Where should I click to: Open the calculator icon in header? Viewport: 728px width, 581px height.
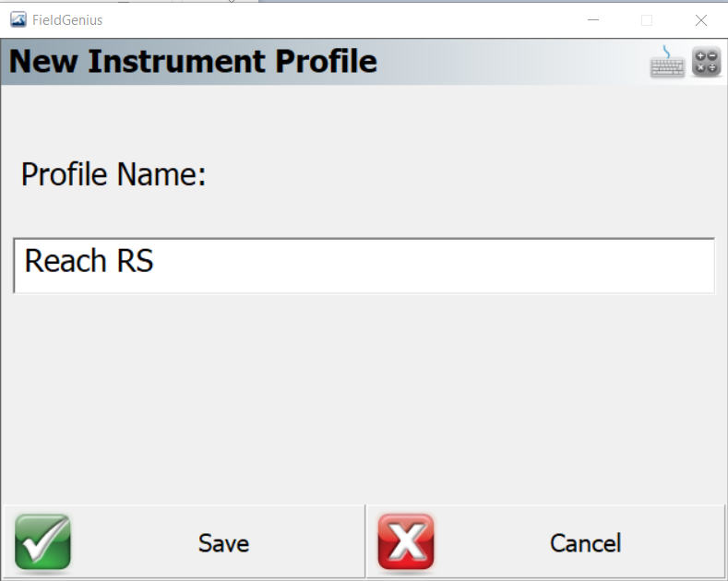tap(706, 62)
